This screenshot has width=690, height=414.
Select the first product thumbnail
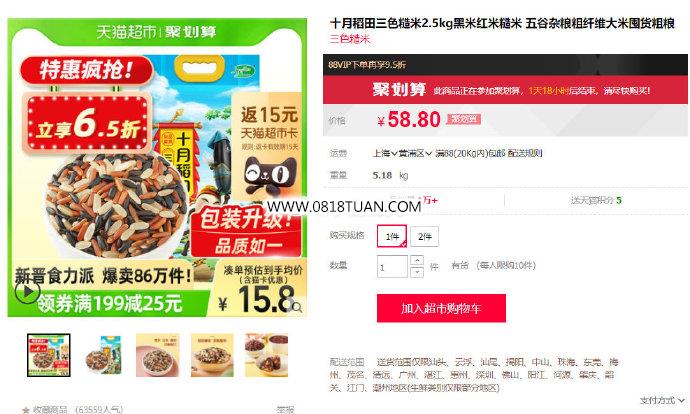tap(48, 355)
